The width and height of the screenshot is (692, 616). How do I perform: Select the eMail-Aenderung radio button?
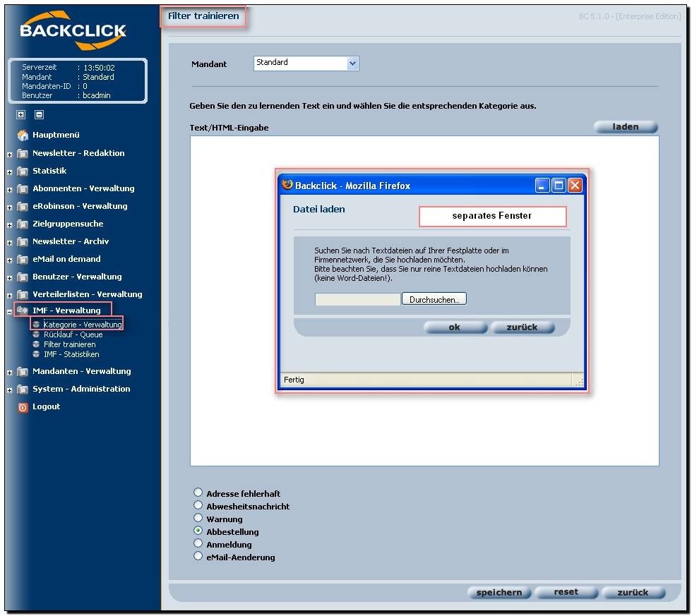(198, 557)
